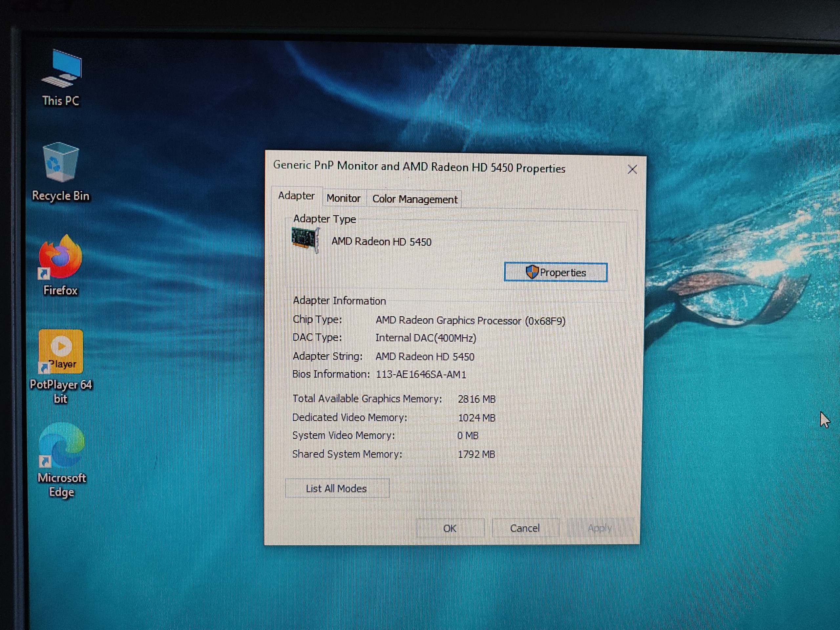This screenshot has width=840, height=630.
Task: Click the Chip Type value text
Action: 470,321
